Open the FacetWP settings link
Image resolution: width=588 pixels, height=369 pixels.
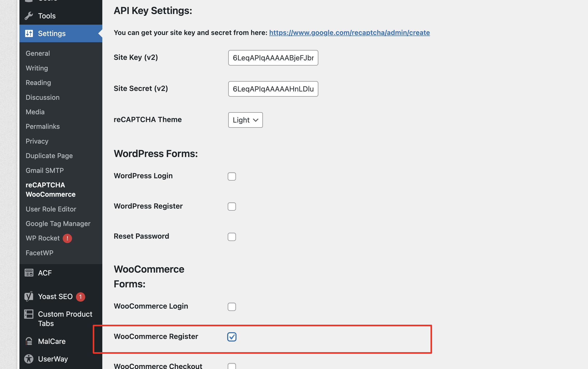(39, 253)
